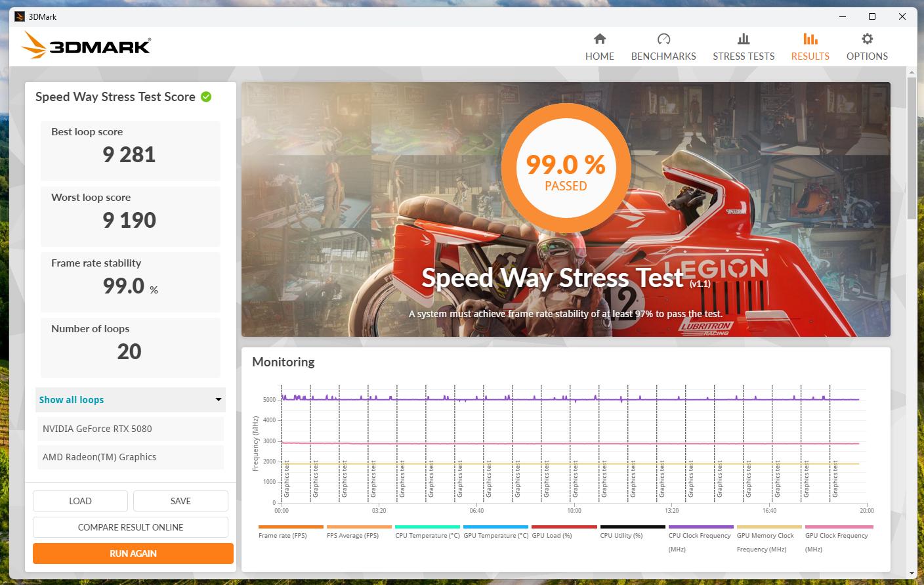924x585 pixels.
Task: Click the Show all loops dropdown arrow
Action: 219,400
